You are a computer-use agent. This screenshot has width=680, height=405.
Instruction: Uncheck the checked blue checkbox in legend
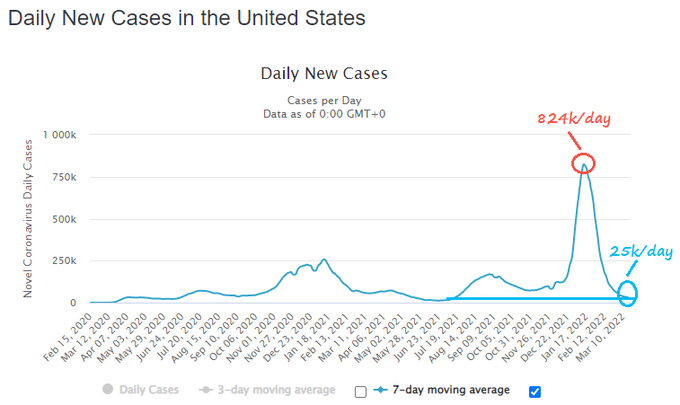[x=533, y=391]
